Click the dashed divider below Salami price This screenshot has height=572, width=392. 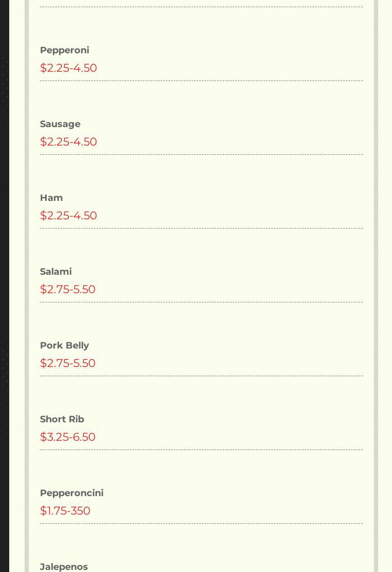click(201, 302)
